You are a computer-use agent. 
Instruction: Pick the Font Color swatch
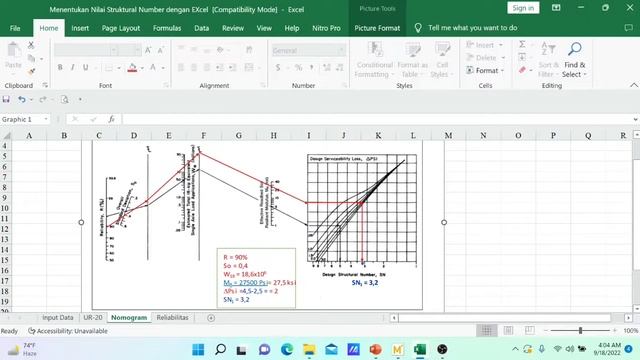pyautogui.click(x=153, y=67)
